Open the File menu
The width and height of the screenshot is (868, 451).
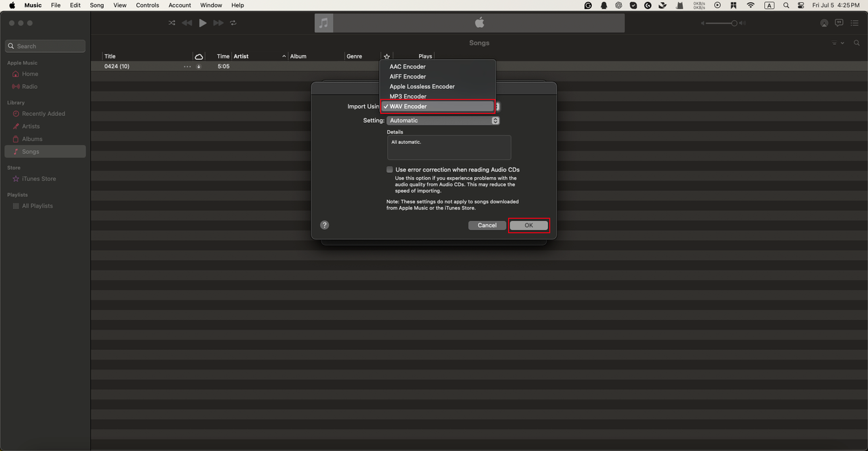(x=56, y=5)
